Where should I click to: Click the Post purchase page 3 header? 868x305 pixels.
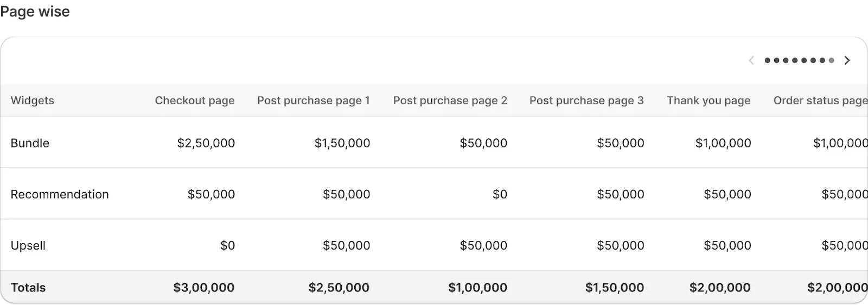(586, 100)
